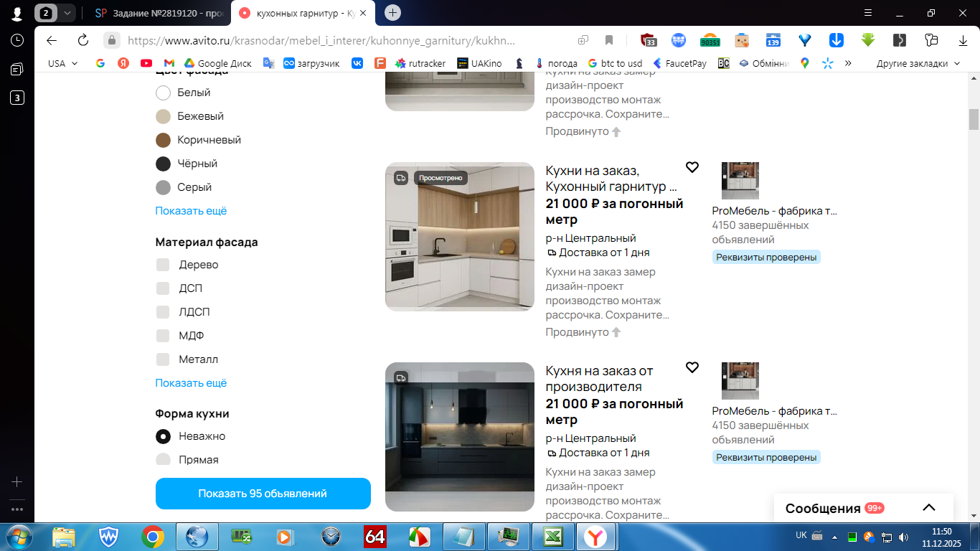Show more facade materials via Показать ещё
Image resolution: width=980 pixels, height=551 pixels.
click(x=191, y=383)
